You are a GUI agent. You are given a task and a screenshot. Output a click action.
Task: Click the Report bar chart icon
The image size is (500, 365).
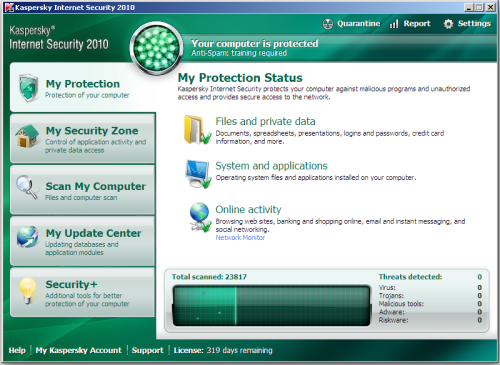[x=394, y=24]
